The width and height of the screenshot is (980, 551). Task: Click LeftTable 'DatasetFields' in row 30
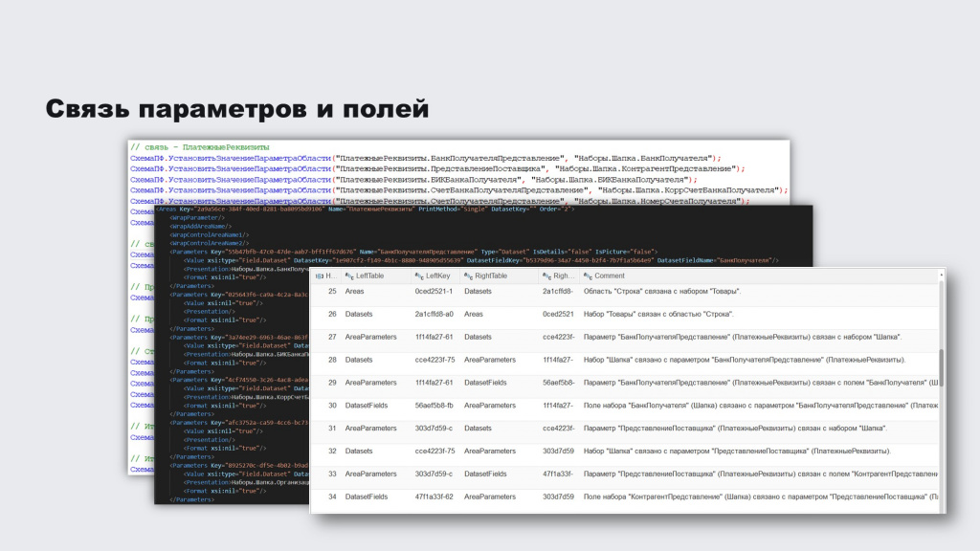(x=367, y=406)
